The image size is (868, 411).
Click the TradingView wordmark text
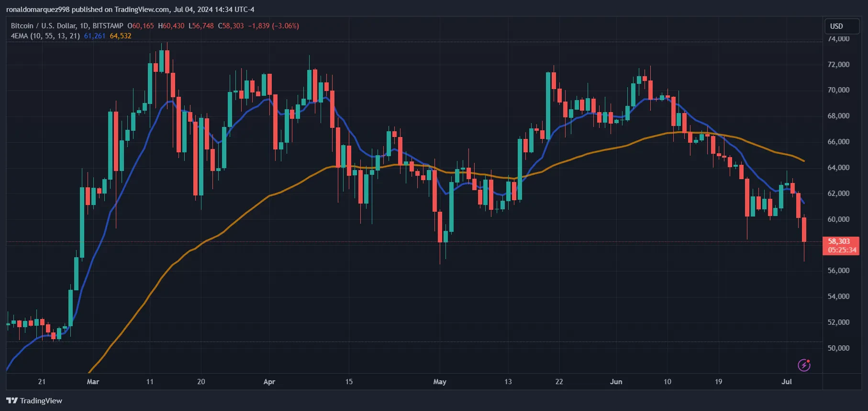point(41,400)
